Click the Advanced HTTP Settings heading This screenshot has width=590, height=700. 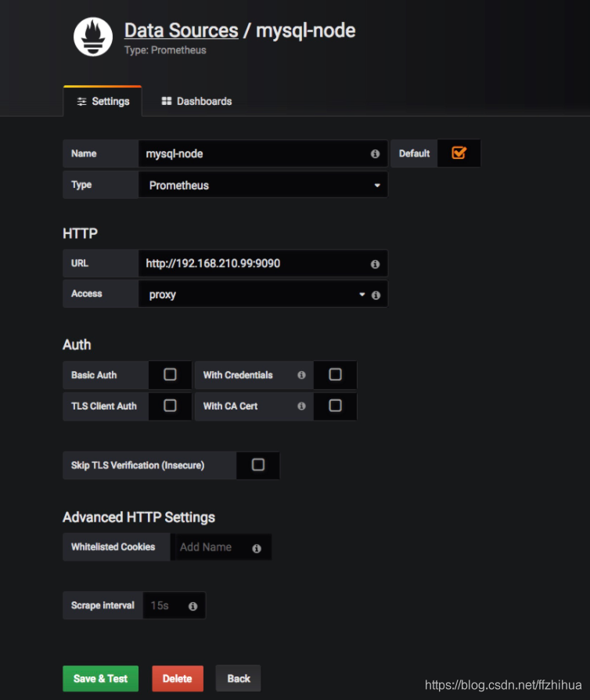(x=139, y=517)
